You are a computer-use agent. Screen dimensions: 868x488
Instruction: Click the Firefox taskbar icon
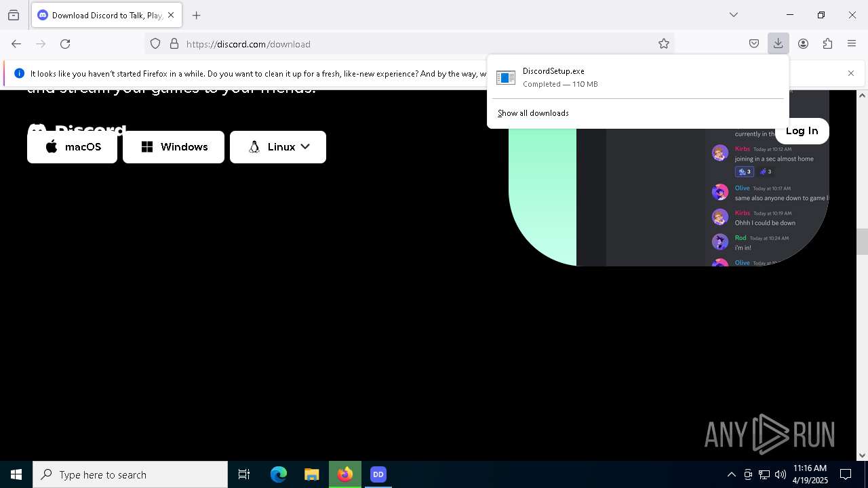click(x=345, y=474)
